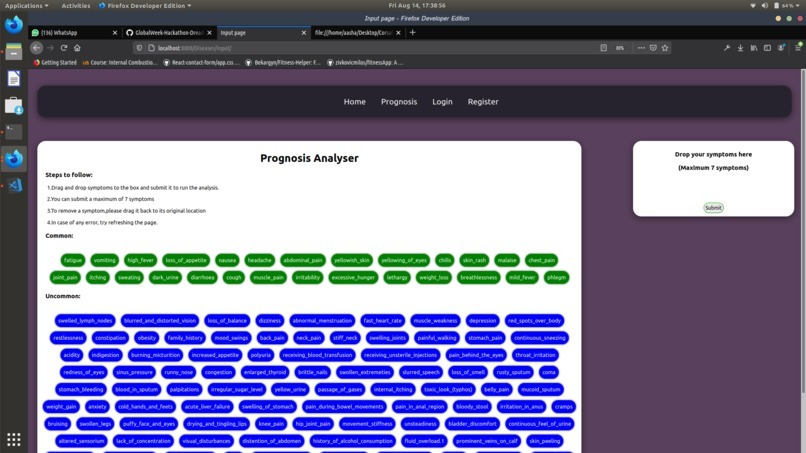Image resolution: width=806 pixels, height=453 pixels.
Task: Click the page vertical scrollbar
Action: [802, 231]
